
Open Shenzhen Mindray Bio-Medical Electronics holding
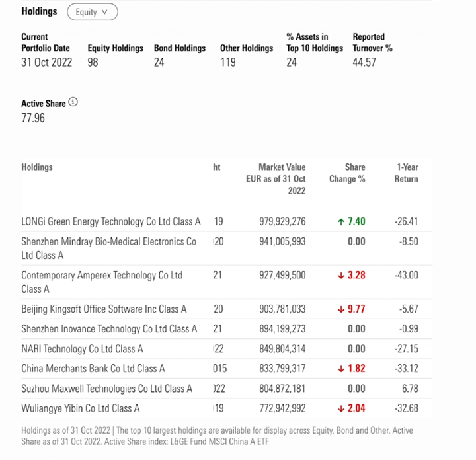pyautogui.click(x=108, y=249)
